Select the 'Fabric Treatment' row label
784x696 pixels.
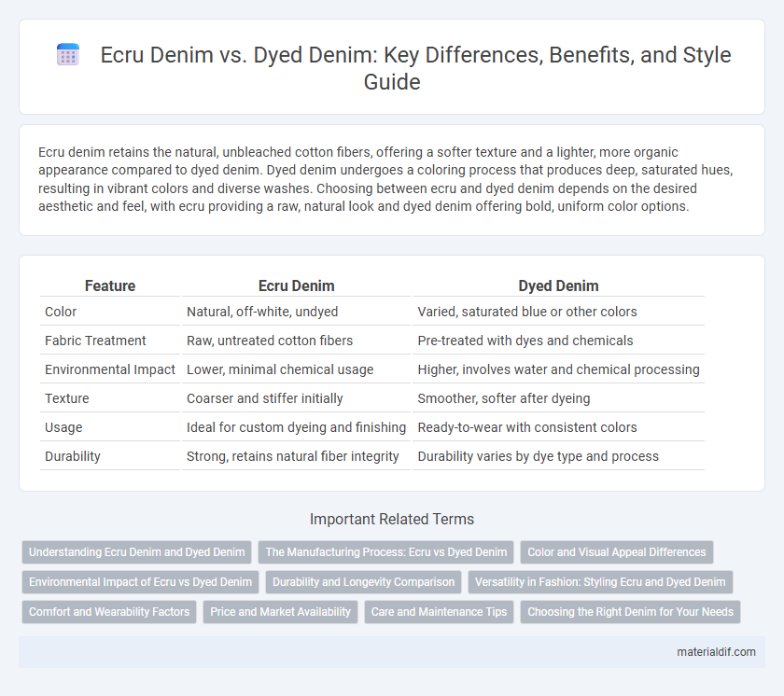pos(95,341)
